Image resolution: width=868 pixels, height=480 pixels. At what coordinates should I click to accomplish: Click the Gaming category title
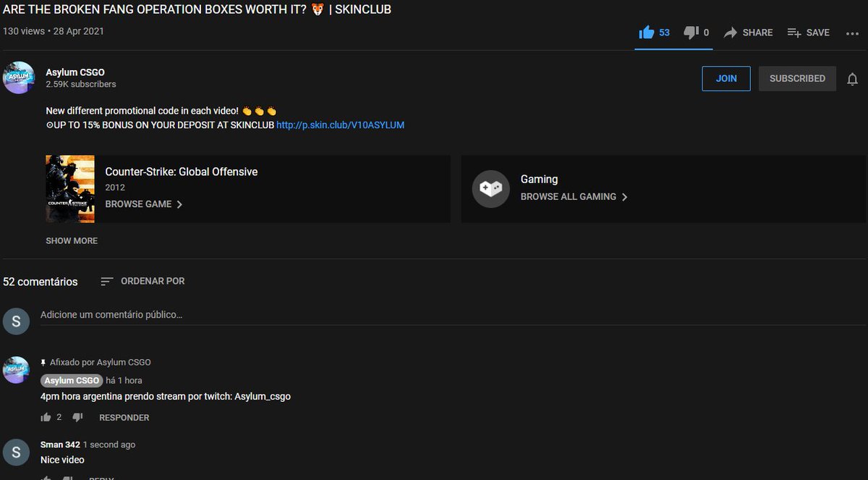[x=539, y=179]
